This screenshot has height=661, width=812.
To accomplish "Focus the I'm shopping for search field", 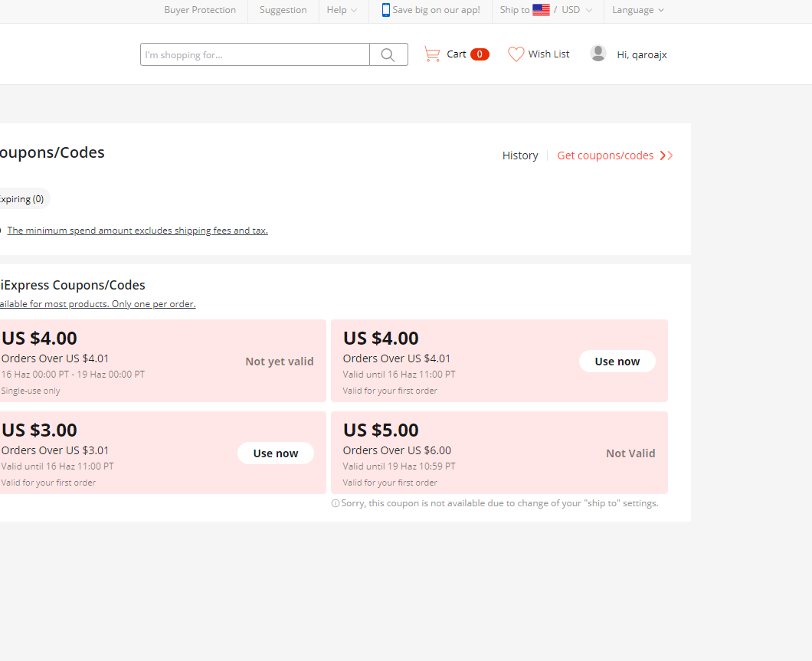I will (255, 54).
